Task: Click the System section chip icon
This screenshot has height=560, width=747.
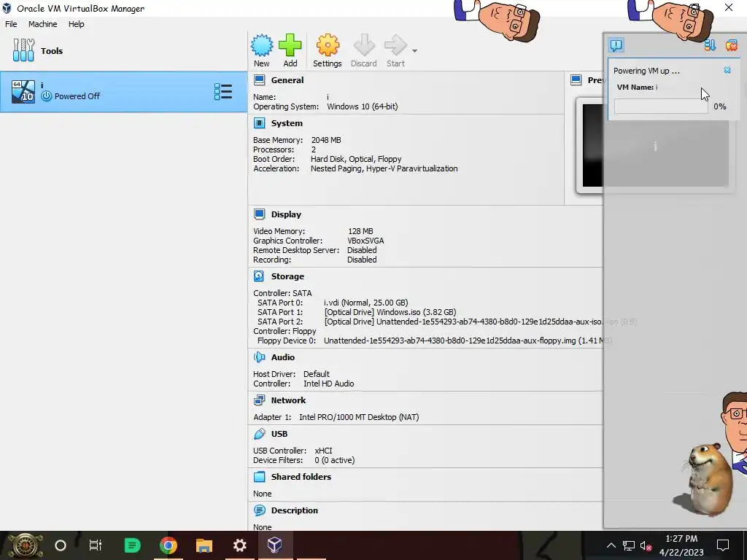Action: pyautogui.click(x=259, y=123)
